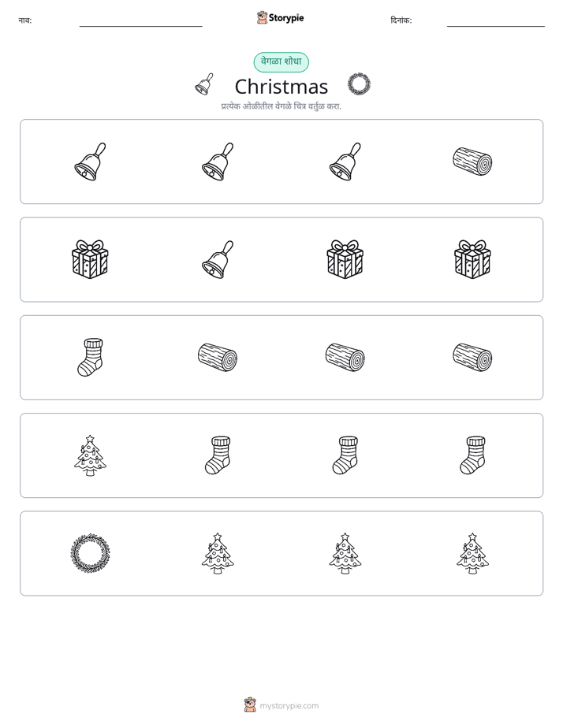The image size is (563, 728).
Task: Select the last log in the third row
Action: coord(472,358)
